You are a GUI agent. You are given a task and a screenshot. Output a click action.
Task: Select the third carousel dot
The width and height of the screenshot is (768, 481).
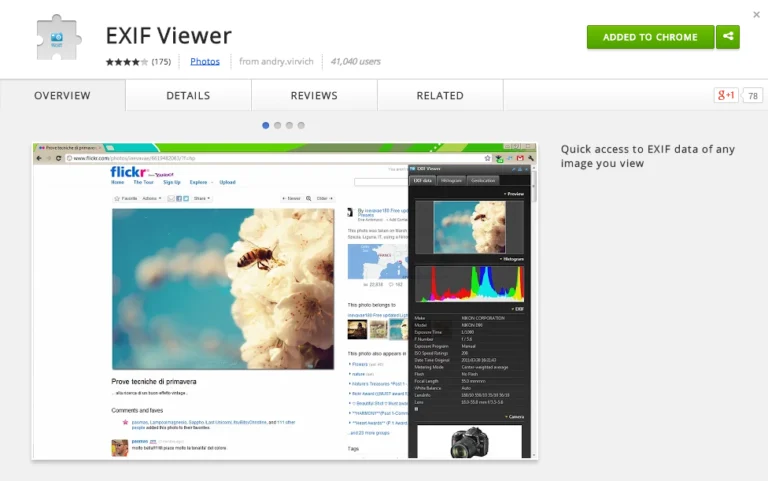coord(289,125)
